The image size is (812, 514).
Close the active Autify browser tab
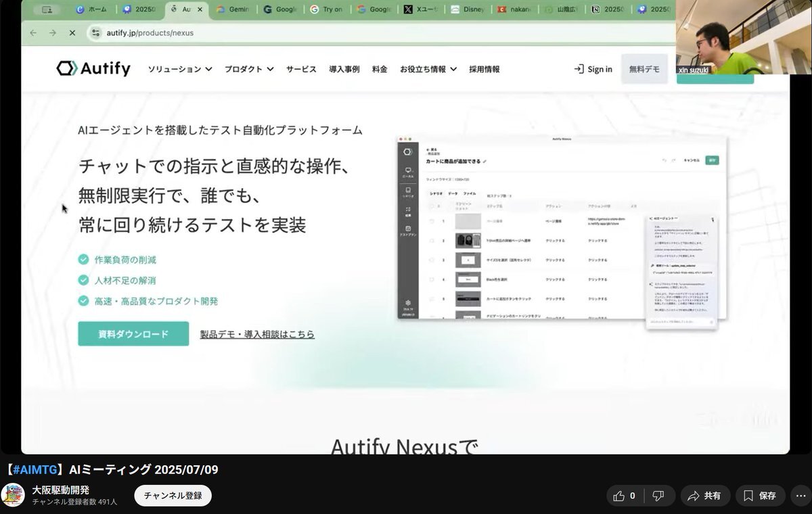pos(200,9)
